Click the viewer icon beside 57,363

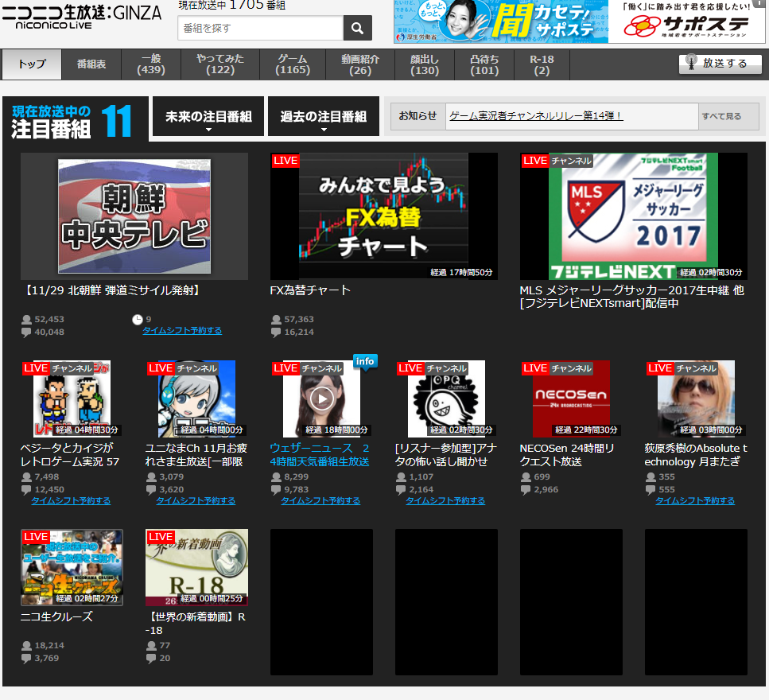276,320
